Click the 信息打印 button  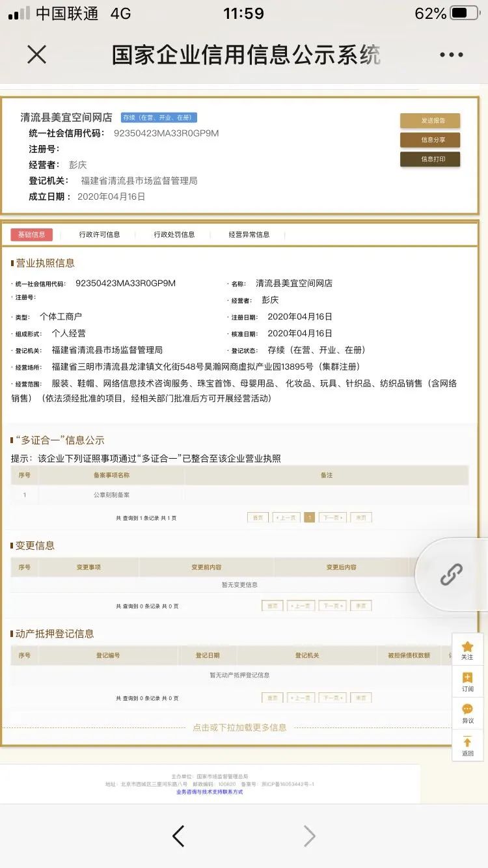[430, 159]
